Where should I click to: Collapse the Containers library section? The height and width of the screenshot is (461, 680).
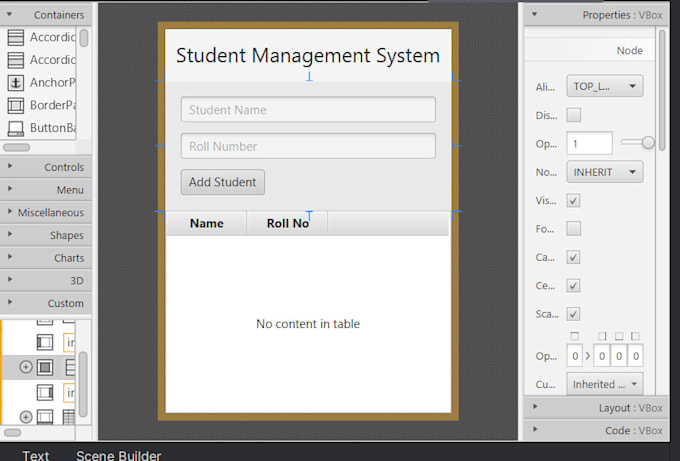click(x=9, y=14)
